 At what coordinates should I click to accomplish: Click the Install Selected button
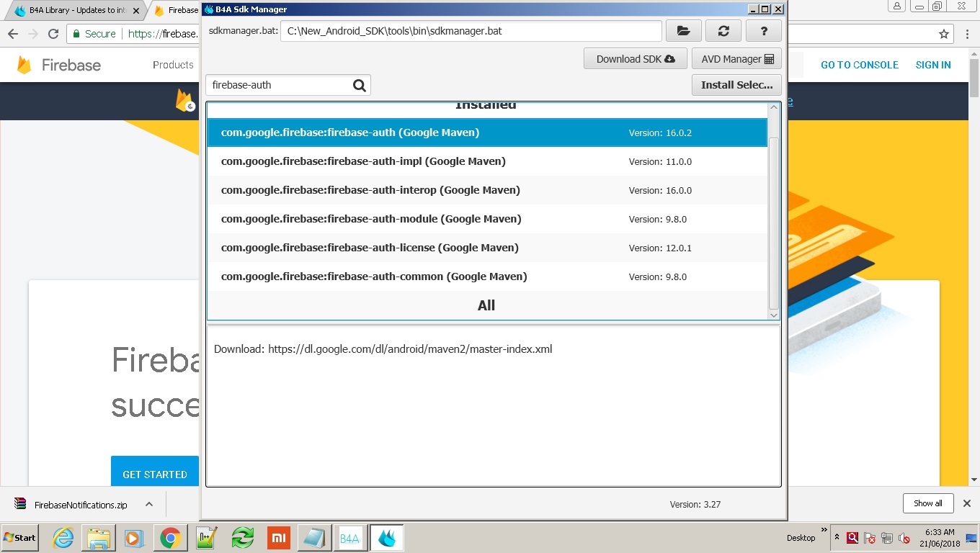click(x=736, y=85)
